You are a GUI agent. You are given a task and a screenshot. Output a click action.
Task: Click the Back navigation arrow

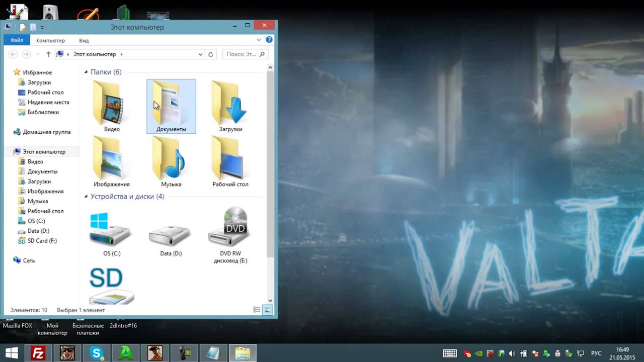pos(13,54)
